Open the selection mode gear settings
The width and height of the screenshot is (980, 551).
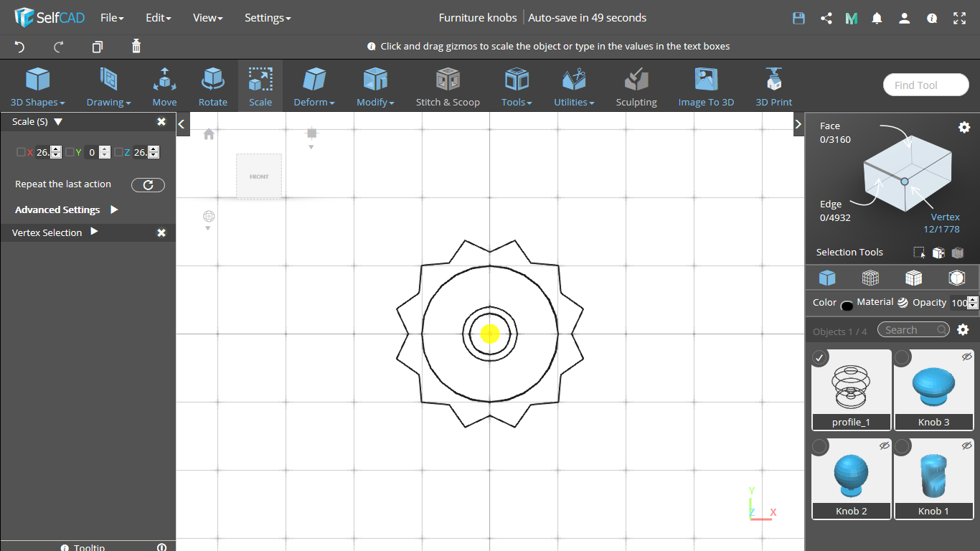tap(964, 127)
